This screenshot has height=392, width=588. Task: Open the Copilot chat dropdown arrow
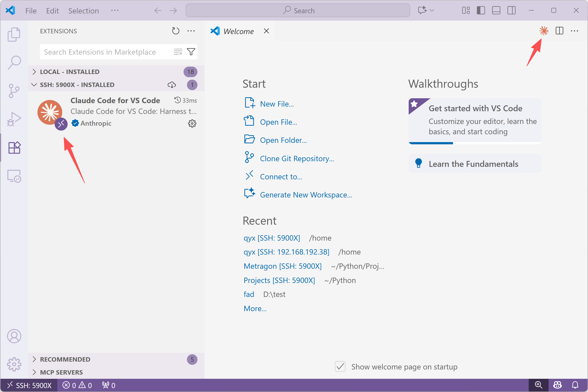(x=432, y=10)
